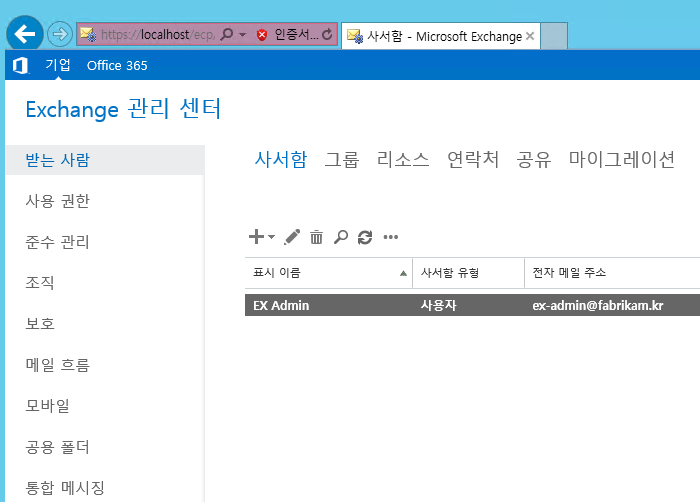This screenshot has height=502, width=700.
Task: Sort by the 전자 메일 주소 column header
Action: (x=612, y=272)
